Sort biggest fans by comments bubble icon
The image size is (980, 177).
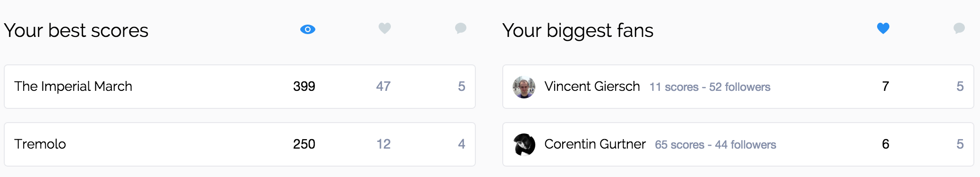(x=959, y=28)
